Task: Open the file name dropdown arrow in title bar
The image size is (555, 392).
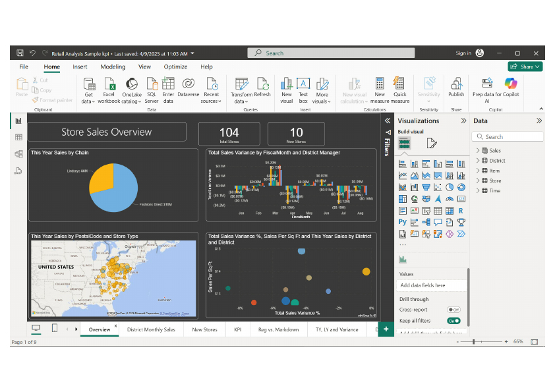Action: click(x=192, y=53)
